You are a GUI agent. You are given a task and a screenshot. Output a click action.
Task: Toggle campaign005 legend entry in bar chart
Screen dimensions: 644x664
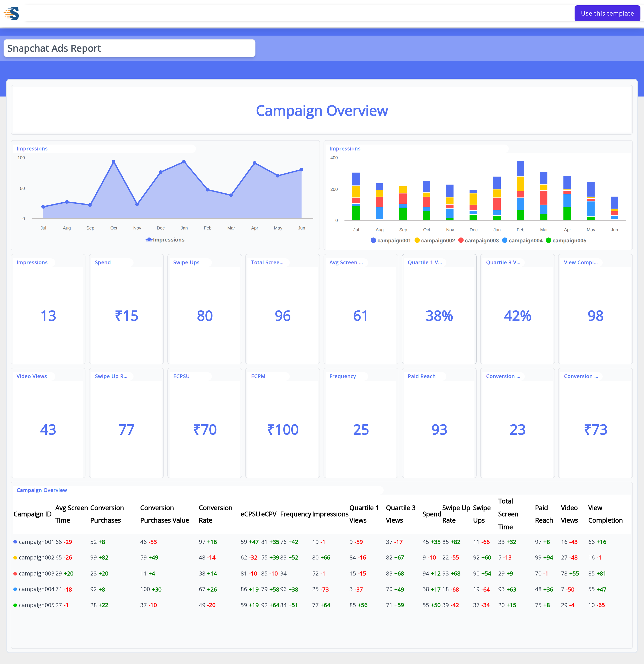point(566,240)
